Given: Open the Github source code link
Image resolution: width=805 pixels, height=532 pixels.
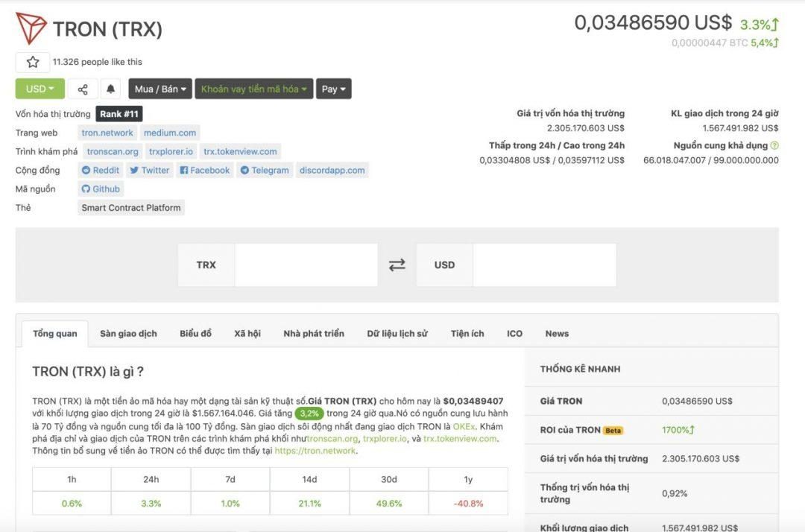Looking at the screenshot, I should click(101, 189).
